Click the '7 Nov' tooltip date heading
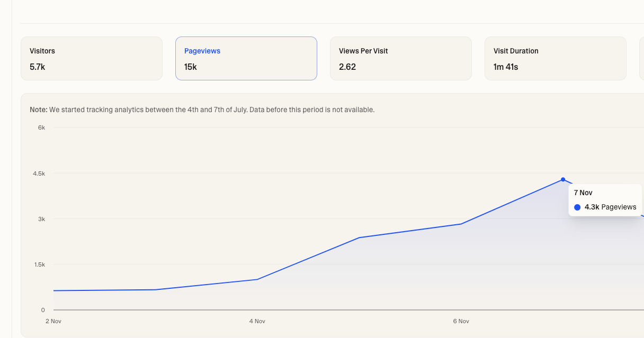This screenshot has height=338, width=644. click(583, 193)
